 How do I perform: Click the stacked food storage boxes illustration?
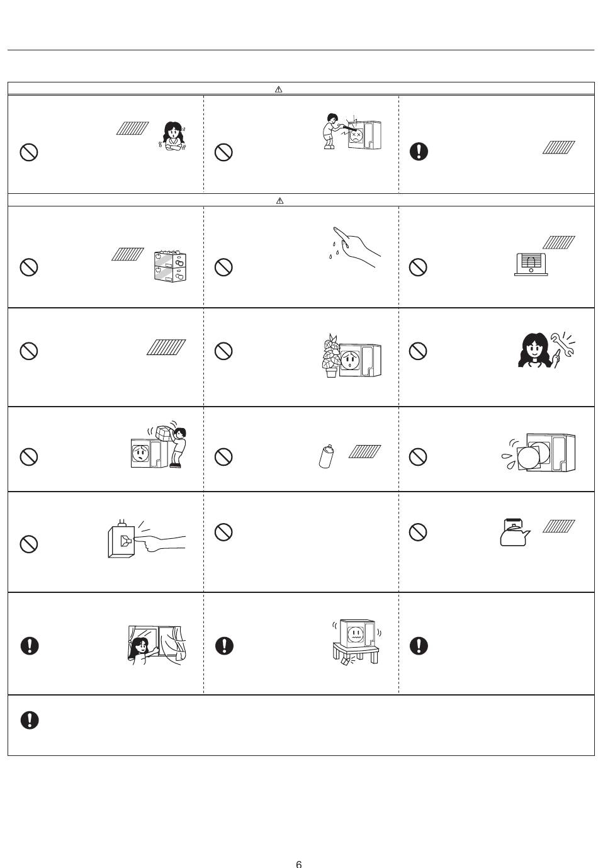(170, 266)
